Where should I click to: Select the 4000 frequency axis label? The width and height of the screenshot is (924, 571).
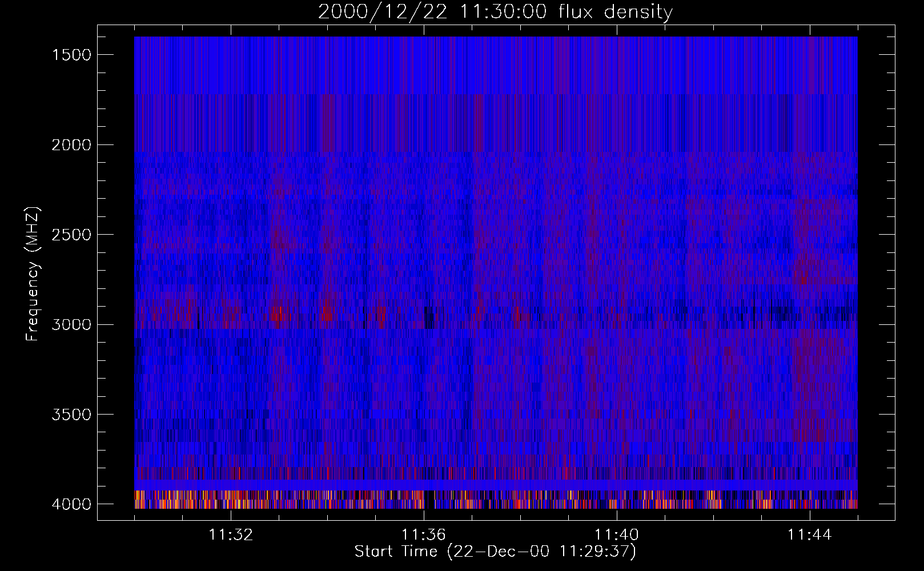pyautogui.click(x=71, y=504)
